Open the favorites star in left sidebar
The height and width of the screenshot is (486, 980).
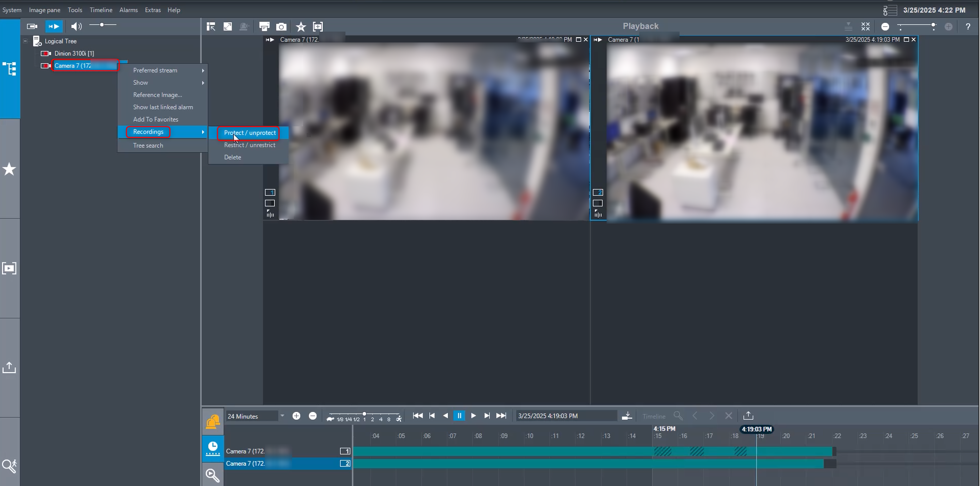[x=9, y=169]
